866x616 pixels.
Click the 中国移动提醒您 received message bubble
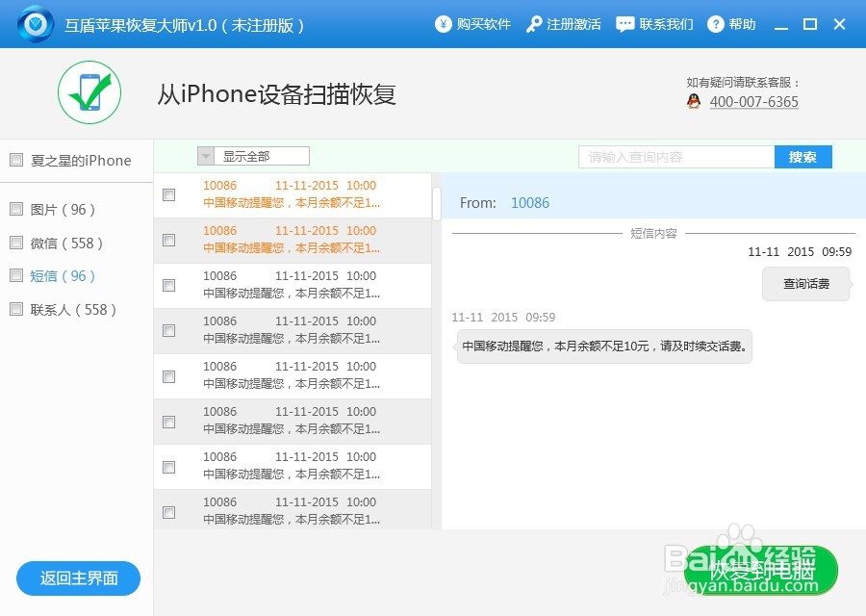click(604, 346)
